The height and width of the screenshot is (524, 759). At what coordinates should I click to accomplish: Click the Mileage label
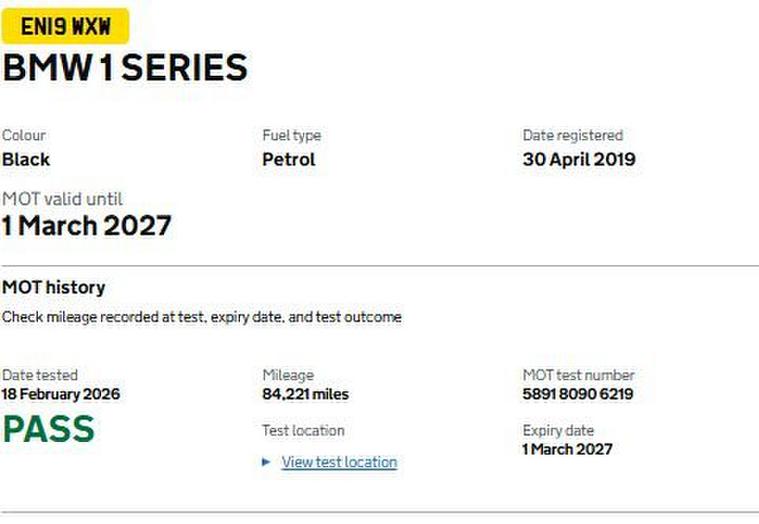tap(287, 375)
